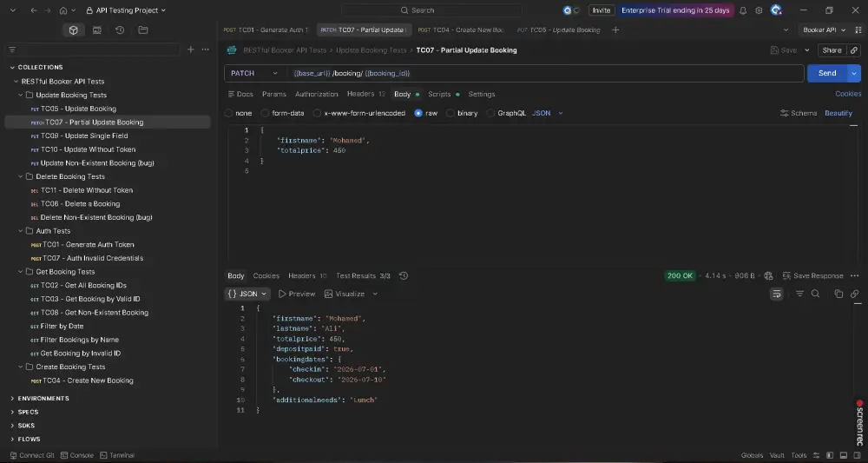Copy link to response
Screen dimensions: 868x463
coord(855,294)
